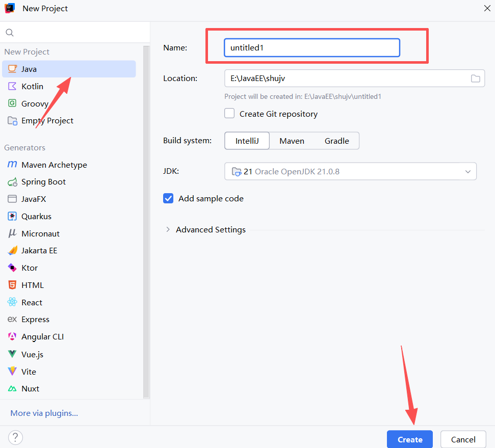Click the search magnifier icon

(x=10, y=33)
